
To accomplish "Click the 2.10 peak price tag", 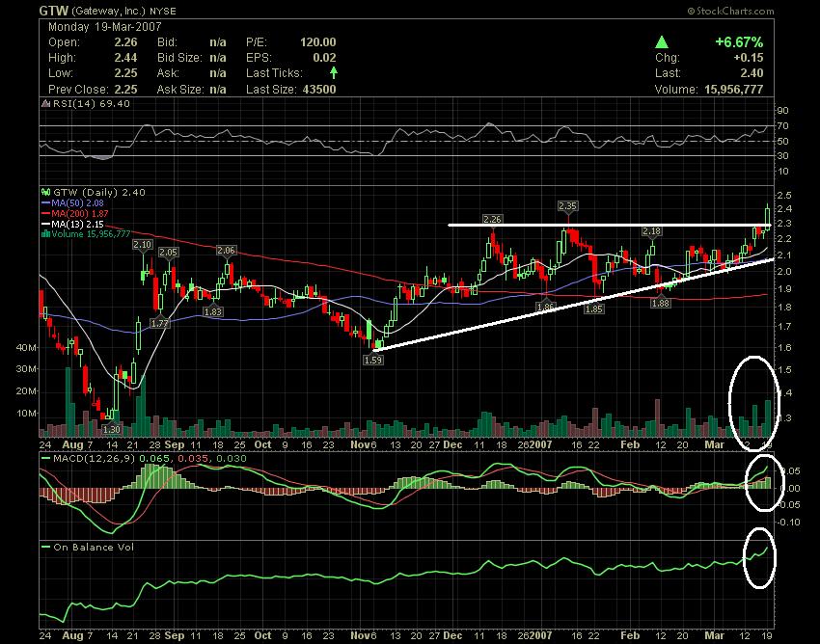I will 142,245.
